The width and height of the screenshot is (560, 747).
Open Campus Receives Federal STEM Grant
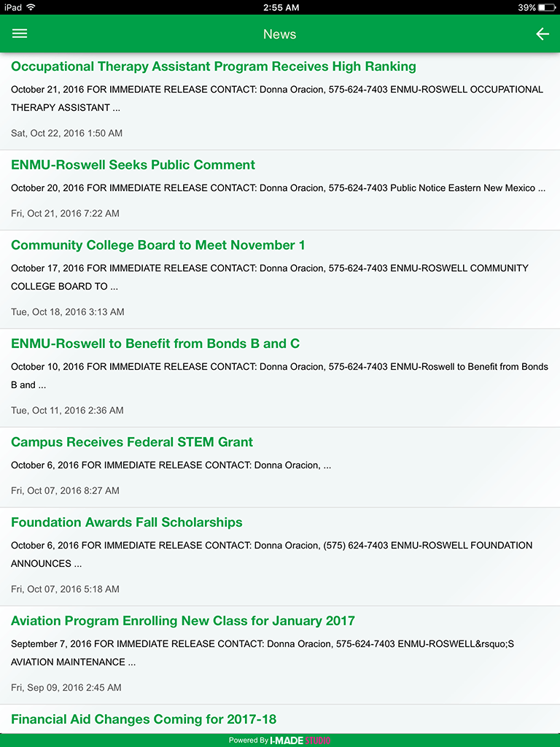pos(132,442)
